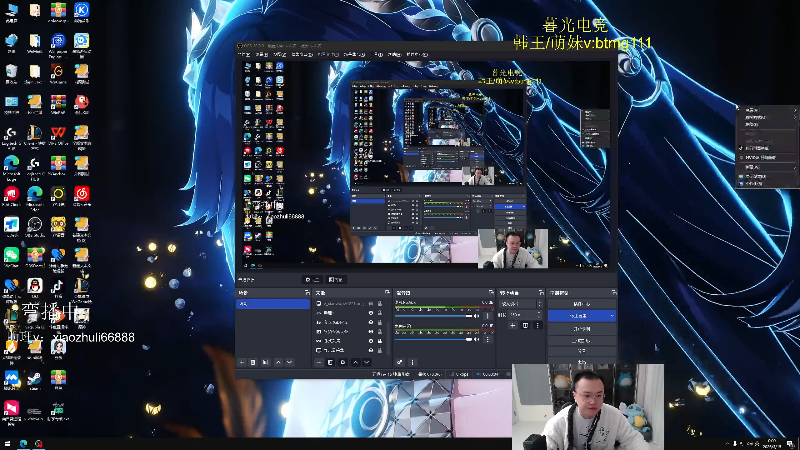Screen dimensions: 800x450
Task: Open scene filters icon in Scenes toolbar
Action: pyautogui.click(x=265, y=362)
